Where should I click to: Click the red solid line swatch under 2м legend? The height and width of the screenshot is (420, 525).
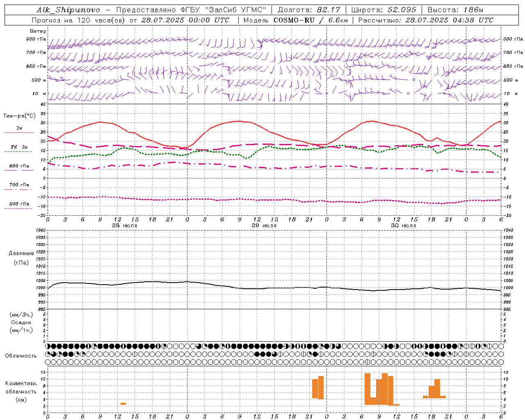pos(19,133)
